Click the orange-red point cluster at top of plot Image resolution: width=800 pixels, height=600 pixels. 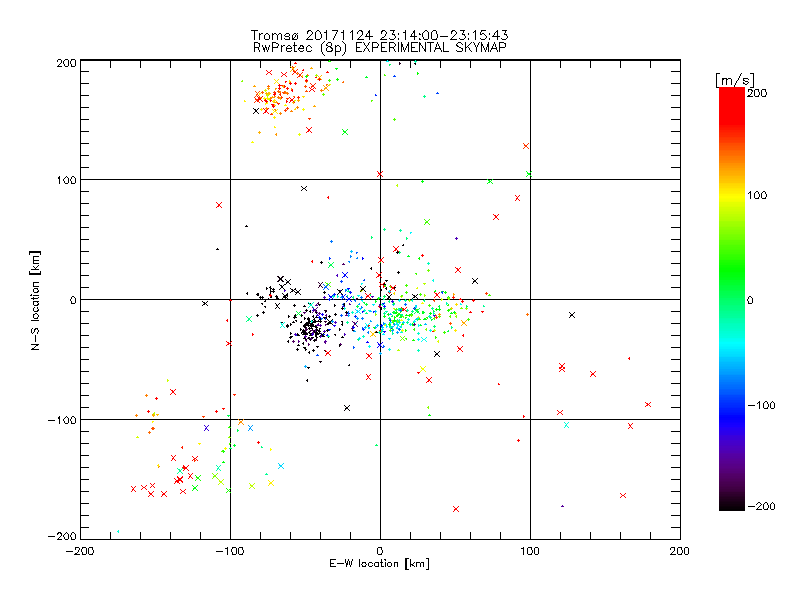[286, 92]
